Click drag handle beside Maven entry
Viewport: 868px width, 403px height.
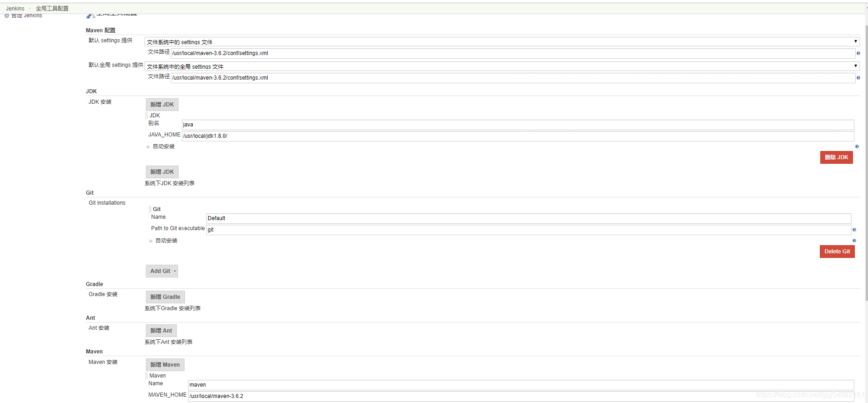146,376
